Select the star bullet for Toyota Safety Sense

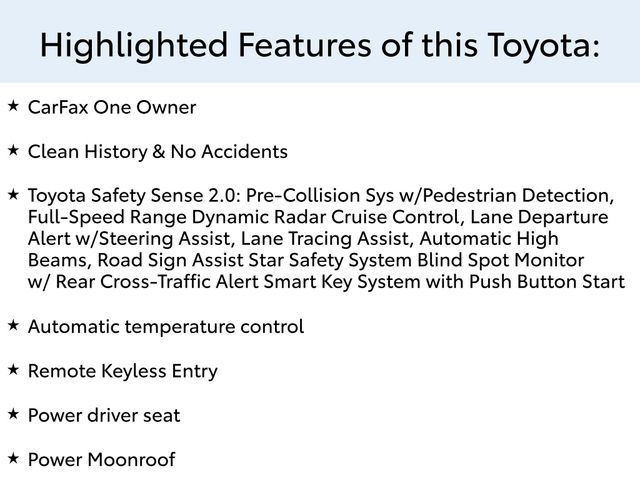tap(13, 192)
